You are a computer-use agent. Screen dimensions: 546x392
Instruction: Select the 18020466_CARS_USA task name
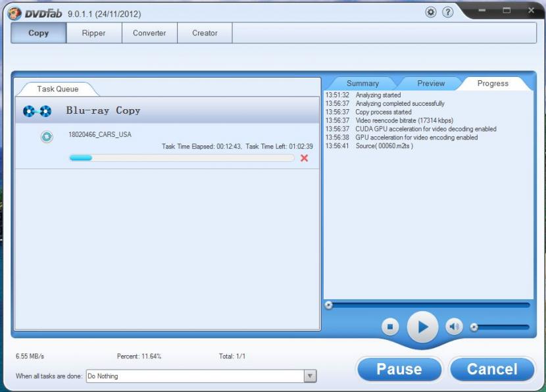pyautogui.click(x=100, y=134)
